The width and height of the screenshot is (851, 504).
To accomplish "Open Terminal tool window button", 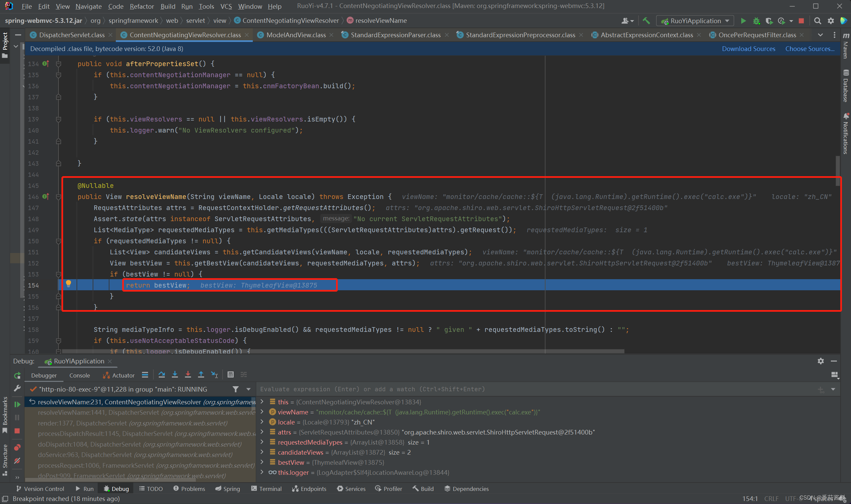I will 266,489.
